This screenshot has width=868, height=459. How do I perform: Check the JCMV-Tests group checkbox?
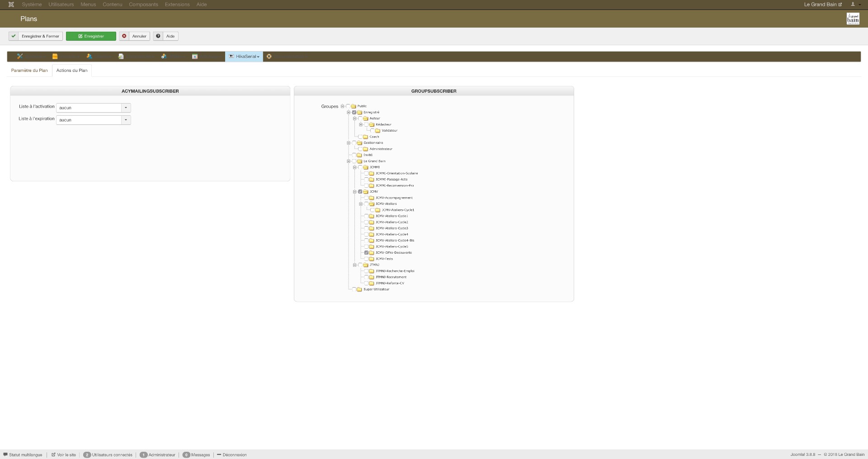point(366,259)
